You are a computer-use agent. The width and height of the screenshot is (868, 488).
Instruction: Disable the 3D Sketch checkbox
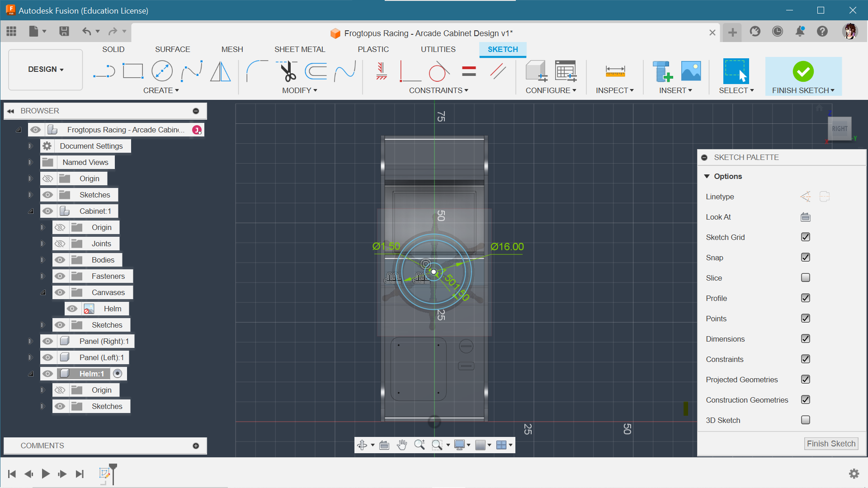[806, 420]
